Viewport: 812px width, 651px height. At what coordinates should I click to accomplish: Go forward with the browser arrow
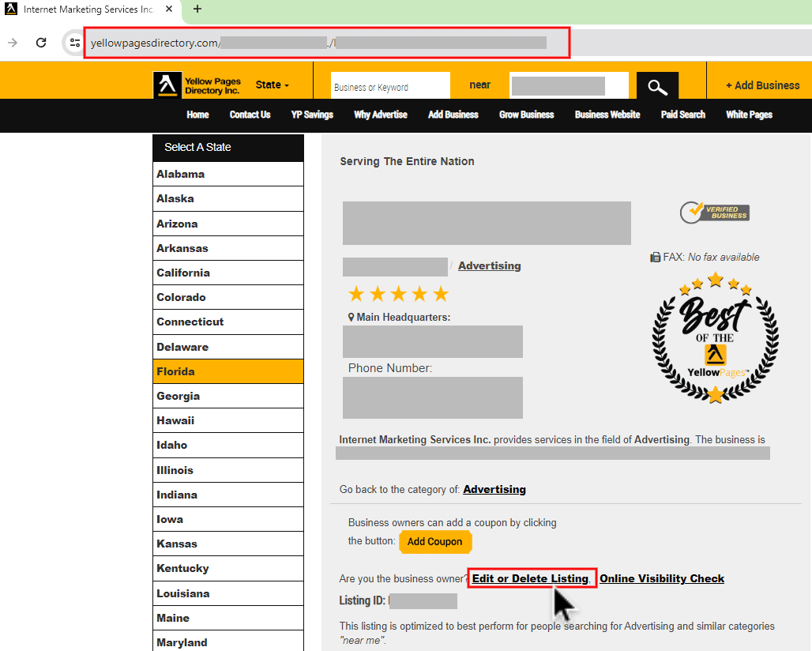[x=13, y=43]
